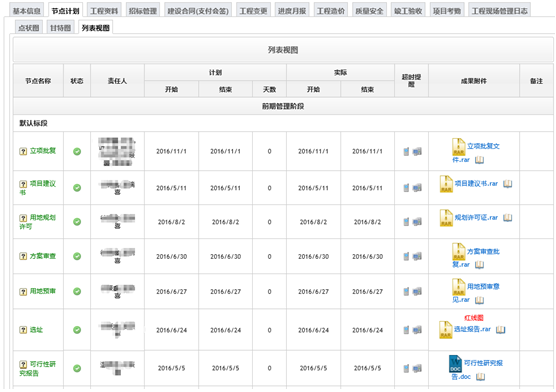Click the 方案审查 node name link
The height and width of the screenshot is (392, 556).
click(43, 256)
